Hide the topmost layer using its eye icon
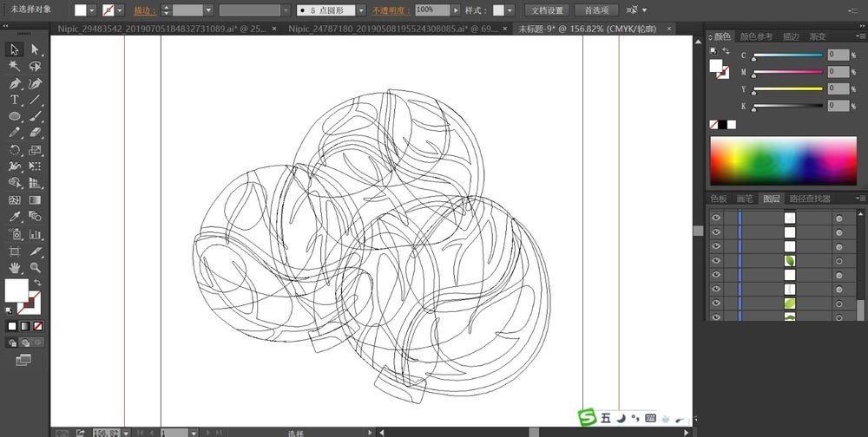 point(716,218)
